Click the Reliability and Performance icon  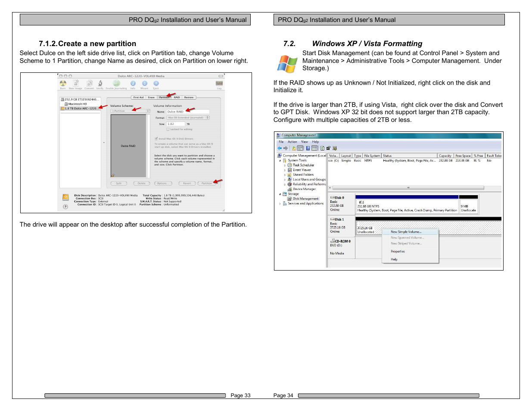[290, 184]
